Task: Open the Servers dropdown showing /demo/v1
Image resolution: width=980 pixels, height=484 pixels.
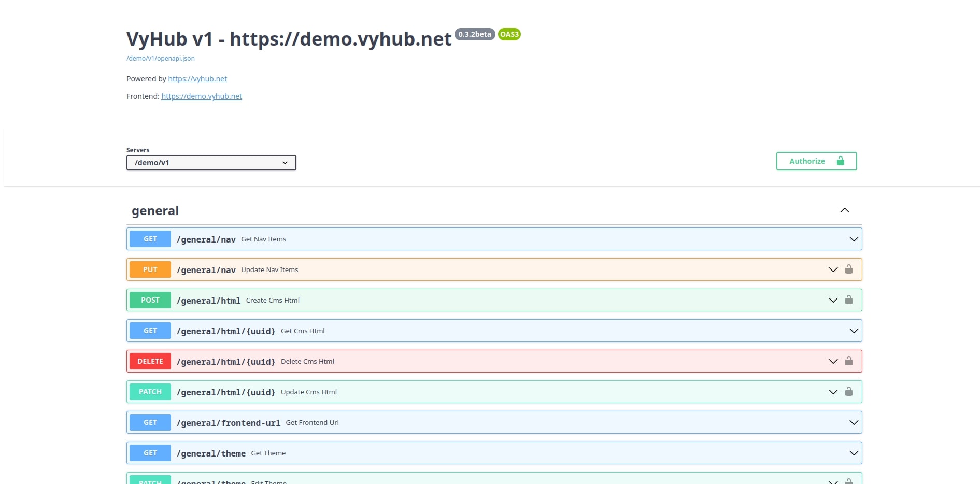Action: click(211, 162)
